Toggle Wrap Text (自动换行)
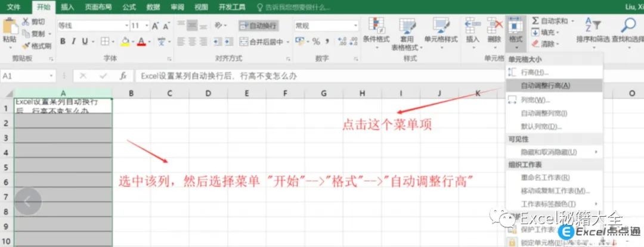Image resolution: width=644 pixels, height=247 pixels. (x=258, y=26)
